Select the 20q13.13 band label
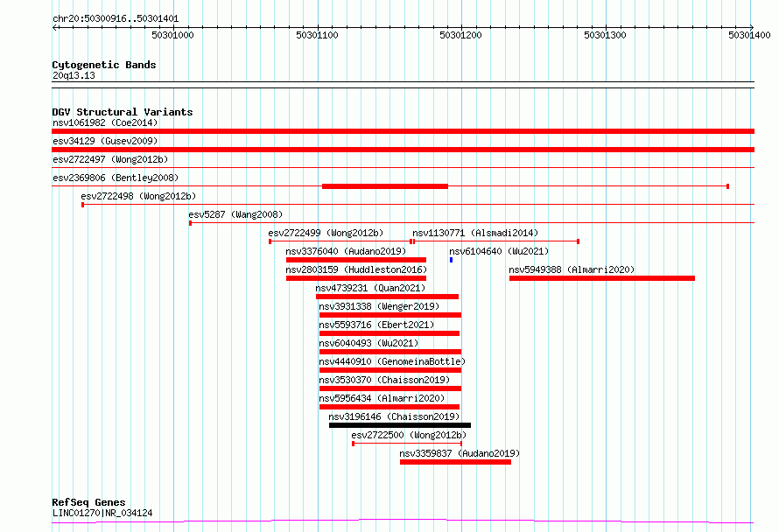The height and width of the screenshot is (532, 779). coord(74,75)
